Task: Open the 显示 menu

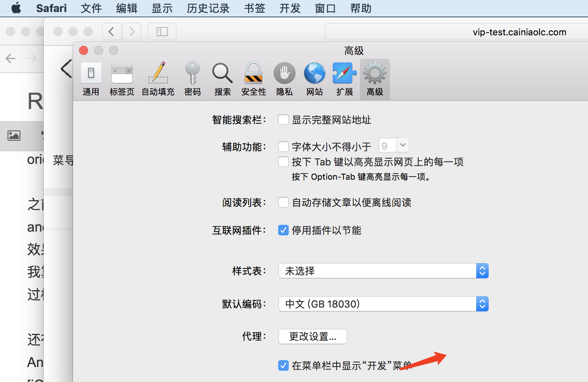Action: 162,8
